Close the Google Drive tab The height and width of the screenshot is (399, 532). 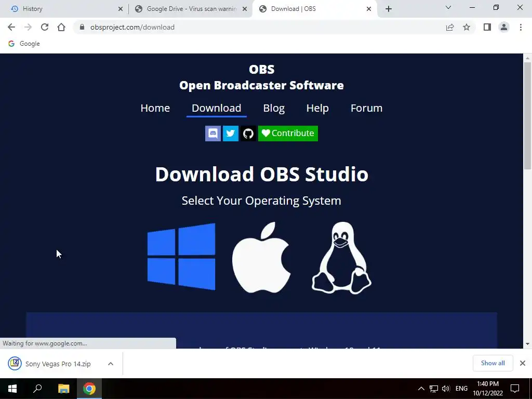coord(245,9)
